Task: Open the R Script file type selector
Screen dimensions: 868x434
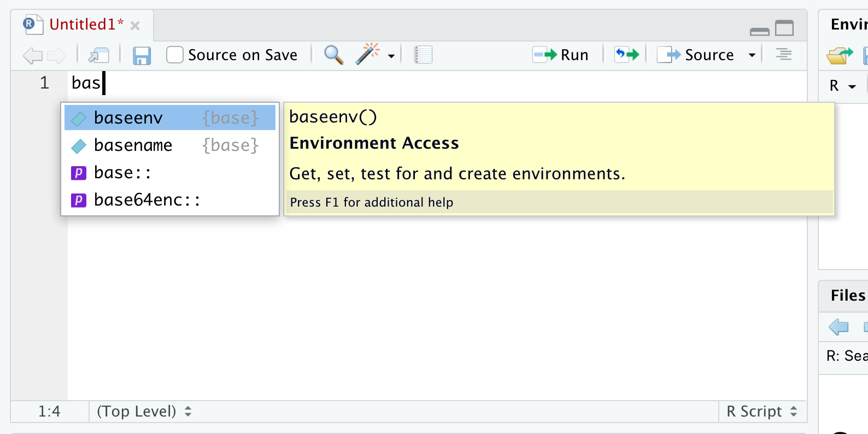Action: 761,411
